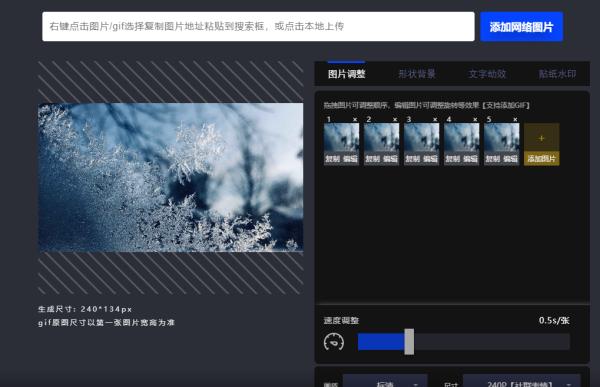Click the yellow plus add-image tile

(541, 138)
